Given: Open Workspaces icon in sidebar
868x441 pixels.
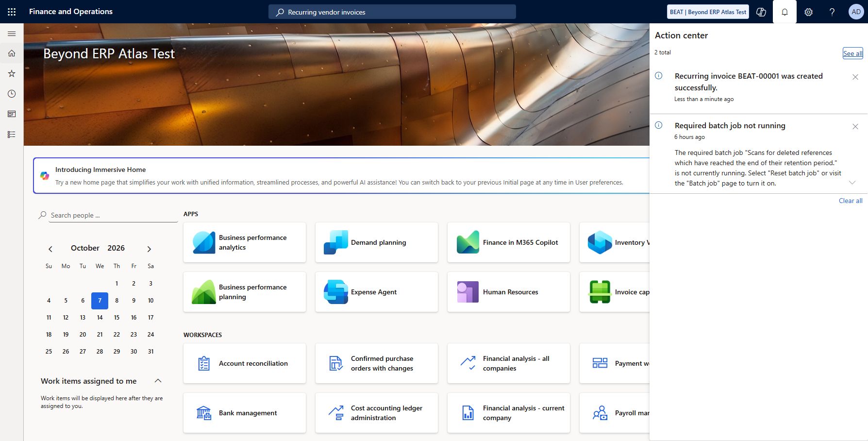Looking at the screenshot, I should click(x=12, y=114).
